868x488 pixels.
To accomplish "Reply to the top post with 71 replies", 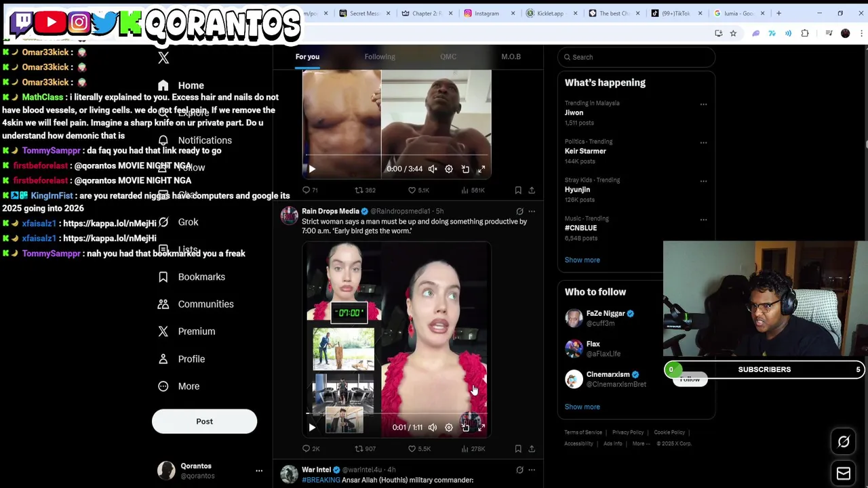I will 310,190.
